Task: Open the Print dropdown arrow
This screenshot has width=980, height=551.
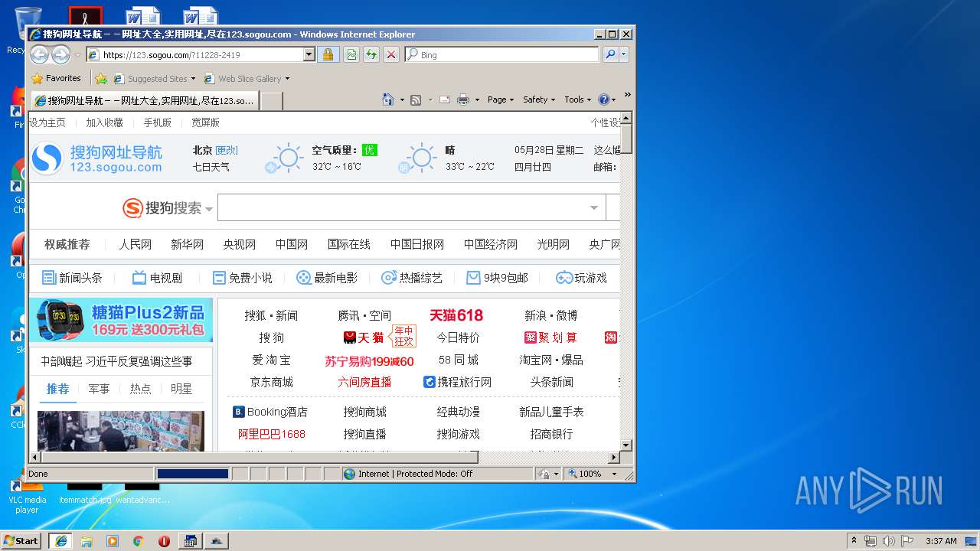Action: pyautogui.click(x=477, y=99)
